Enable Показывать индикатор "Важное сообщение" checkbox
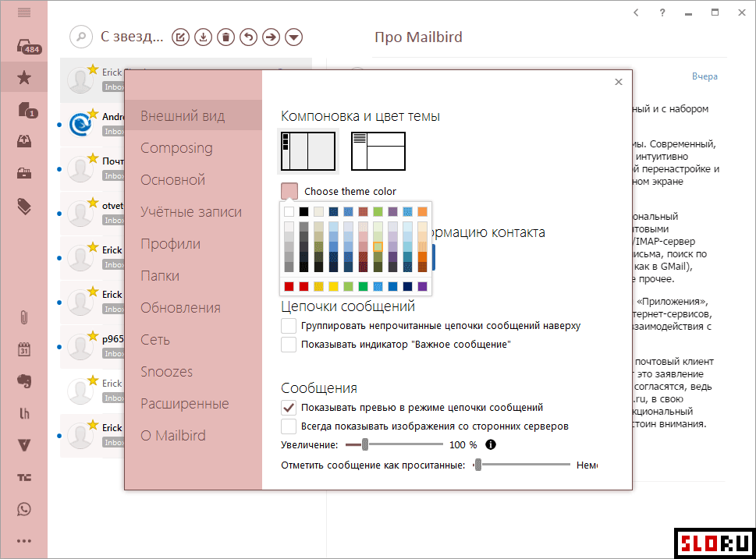 (289, 345)
